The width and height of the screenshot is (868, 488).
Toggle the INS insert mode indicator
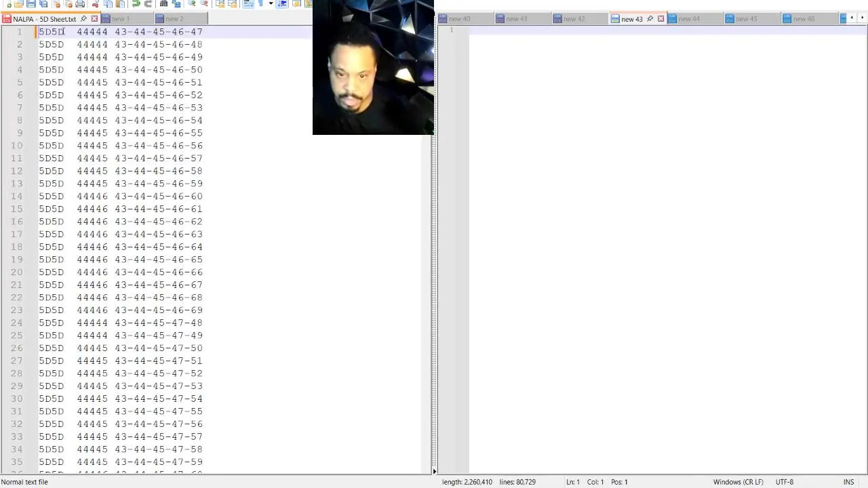pos(848,482)
